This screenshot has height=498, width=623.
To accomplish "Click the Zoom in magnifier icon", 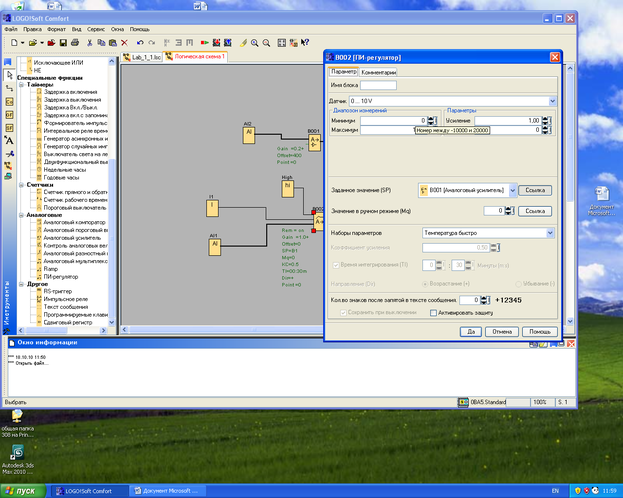I will 255,43.
